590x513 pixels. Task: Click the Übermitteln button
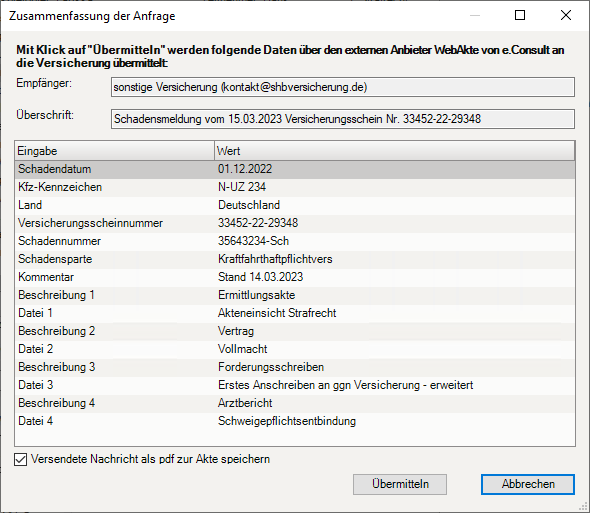point(400,484)
